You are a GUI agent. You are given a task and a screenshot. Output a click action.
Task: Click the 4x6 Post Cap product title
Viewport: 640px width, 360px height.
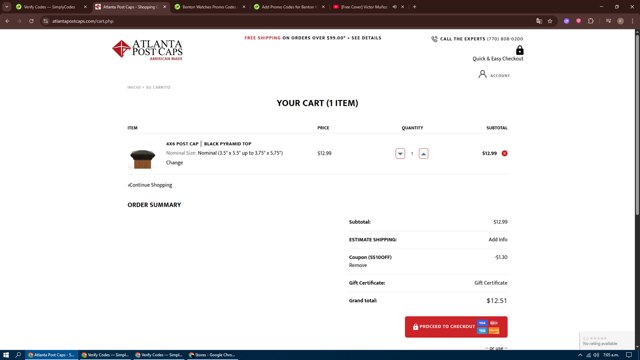point(209,144)
